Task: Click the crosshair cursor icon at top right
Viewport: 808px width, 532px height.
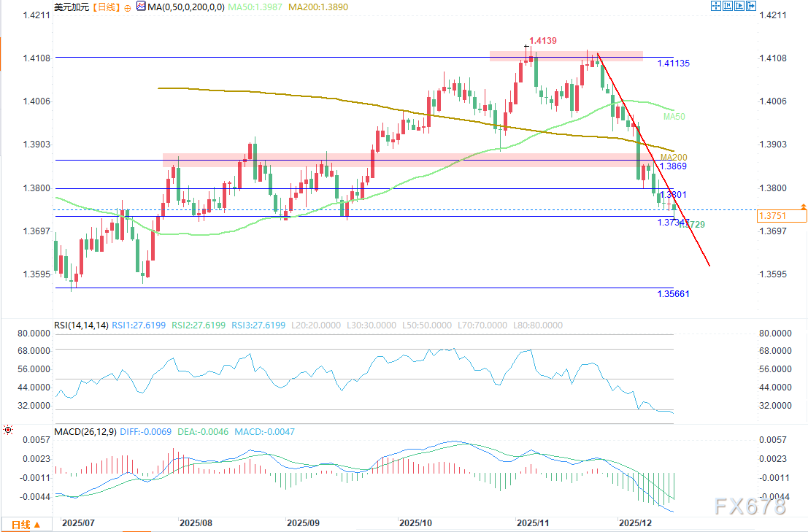Action: pos(716,6)
